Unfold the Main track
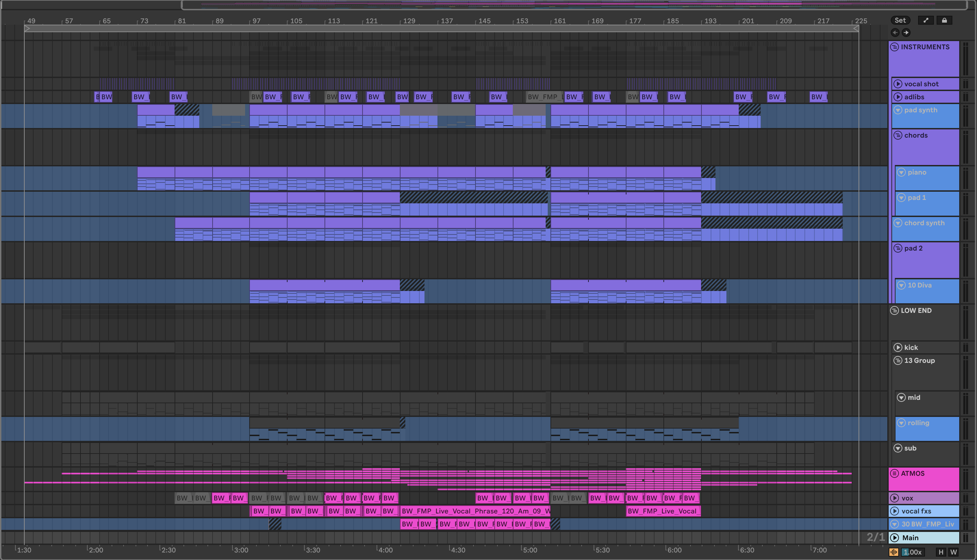This screenshot has height=560, width=977. pyautogui.click(x=895, y=538)
